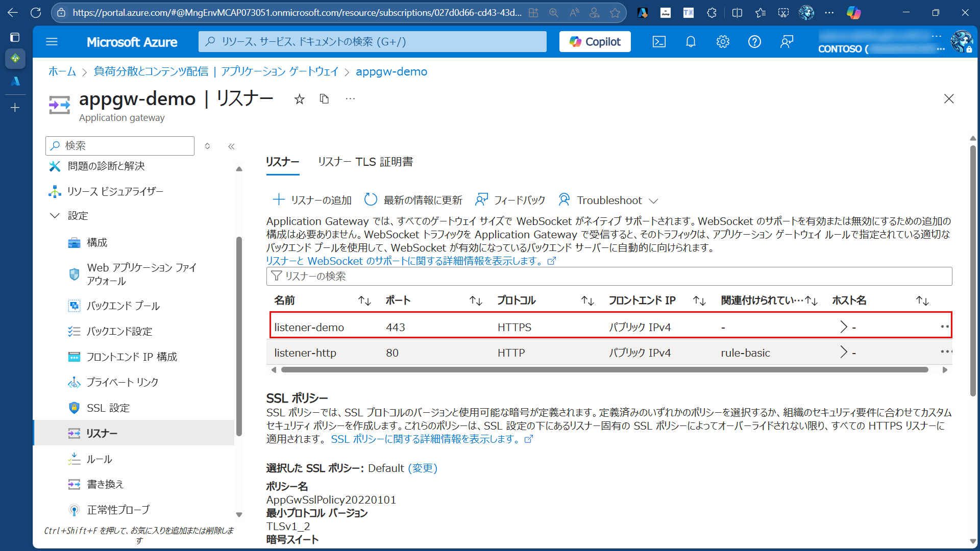Open context menu ellipsis for listener-http
The width and height of the screenshot is (980, 551).
coord(946,352)
